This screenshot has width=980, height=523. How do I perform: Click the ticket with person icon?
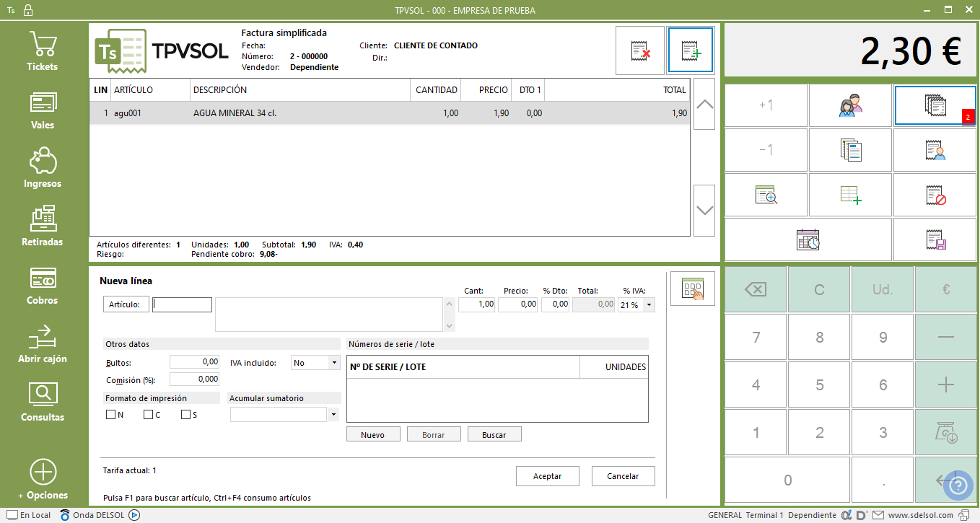(x=935, y=150)
